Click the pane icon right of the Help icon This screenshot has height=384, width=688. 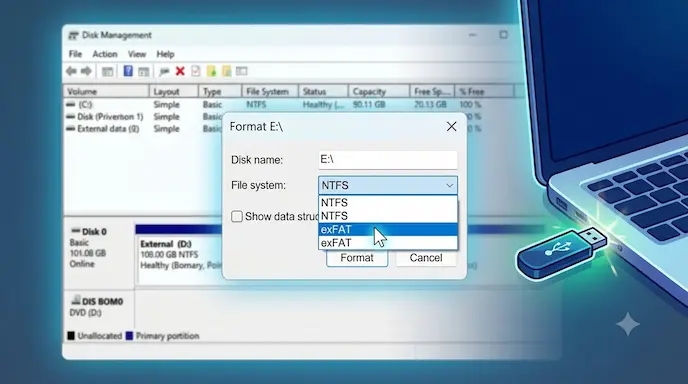click(x=143, y=71)
